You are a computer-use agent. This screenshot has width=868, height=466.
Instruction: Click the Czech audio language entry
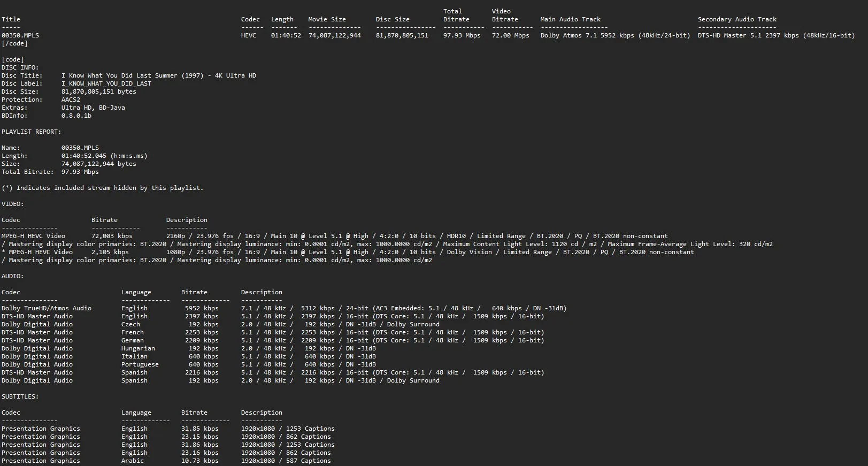tap(130, 324)
